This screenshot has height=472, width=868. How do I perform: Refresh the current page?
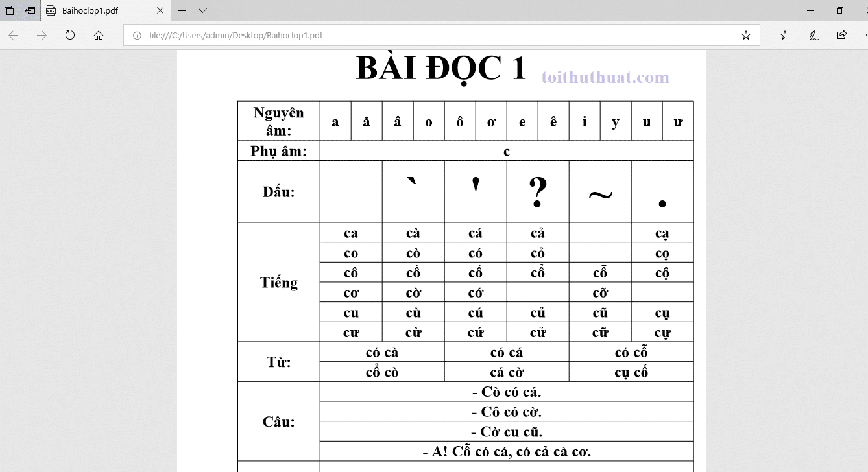point(70,35)
